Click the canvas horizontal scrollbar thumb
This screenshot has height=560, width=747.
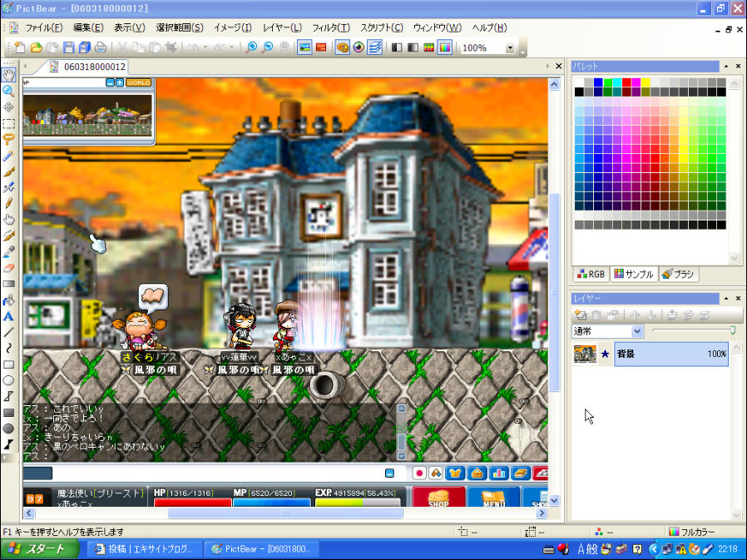284,513
